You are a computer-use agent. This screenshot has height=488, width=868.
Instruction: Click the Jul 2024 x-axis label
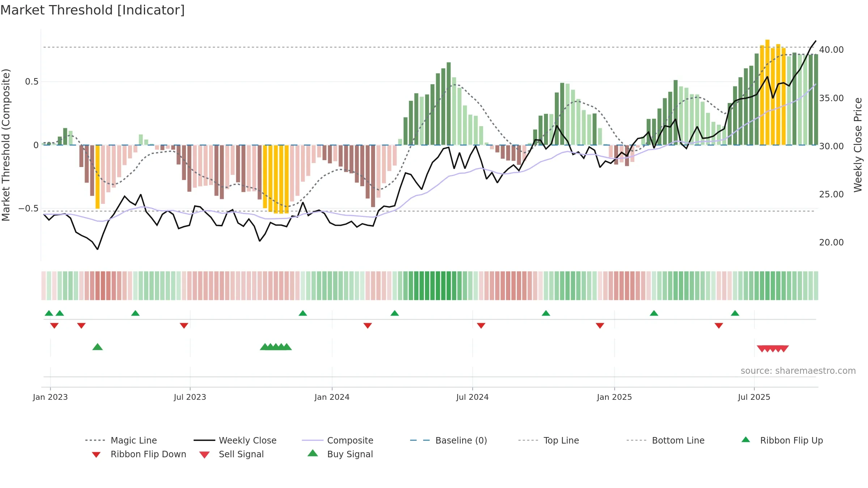point(472,397)
